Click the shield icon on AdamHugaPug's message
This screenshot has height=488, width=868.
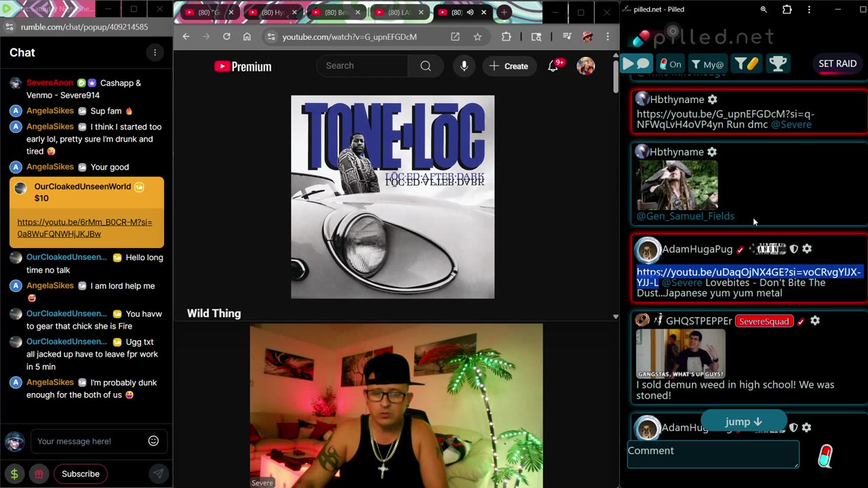click(x=793, y=249)
